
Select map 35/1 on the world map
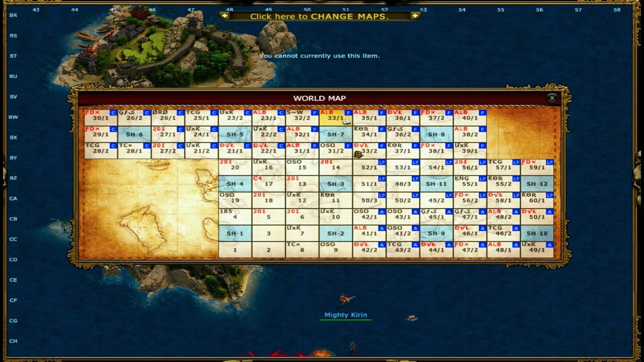coord(369,118)
